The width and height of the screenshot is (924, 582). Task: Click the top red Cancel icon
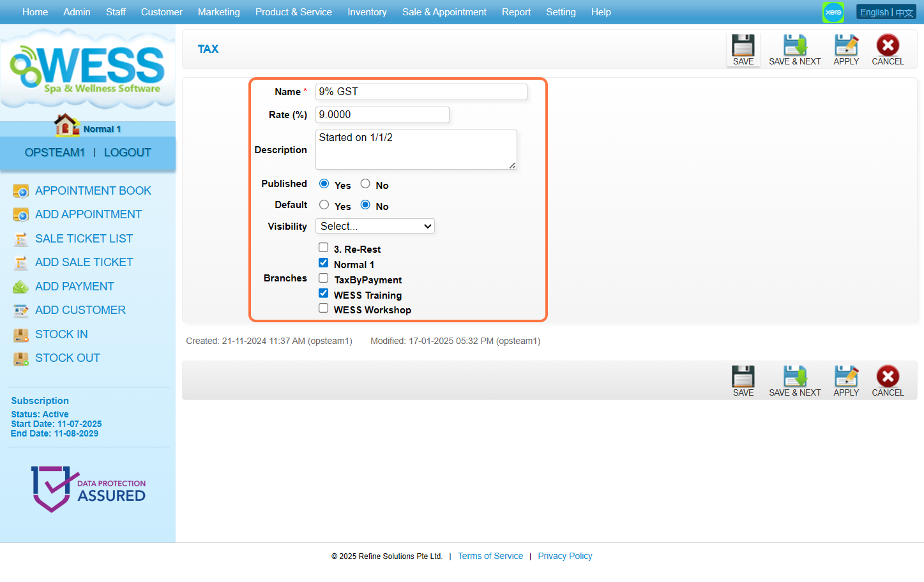(887, 46)
